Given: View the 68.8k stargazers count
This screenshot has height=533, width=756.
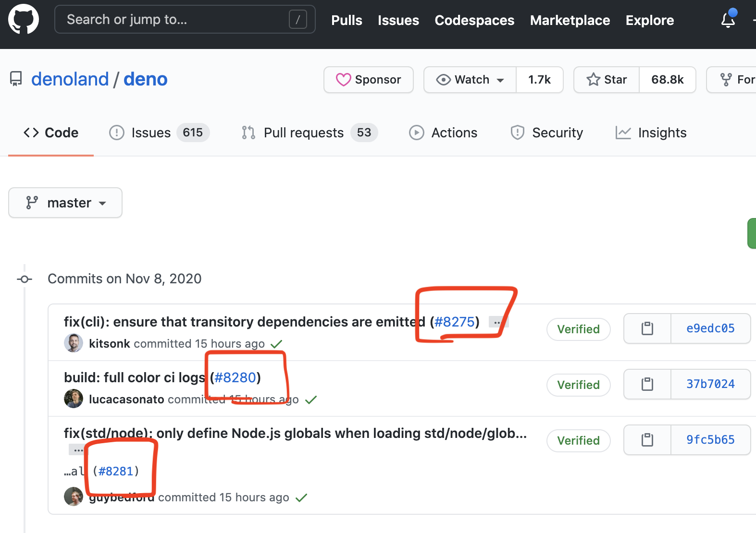Looking at the screenshot, I should (668, 80).
